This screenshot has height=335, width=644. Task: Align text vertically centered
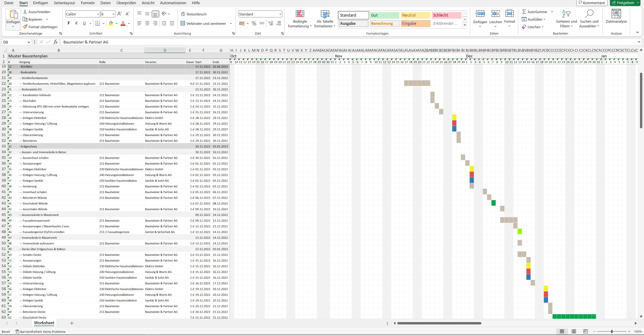click(x=147, y=14)
